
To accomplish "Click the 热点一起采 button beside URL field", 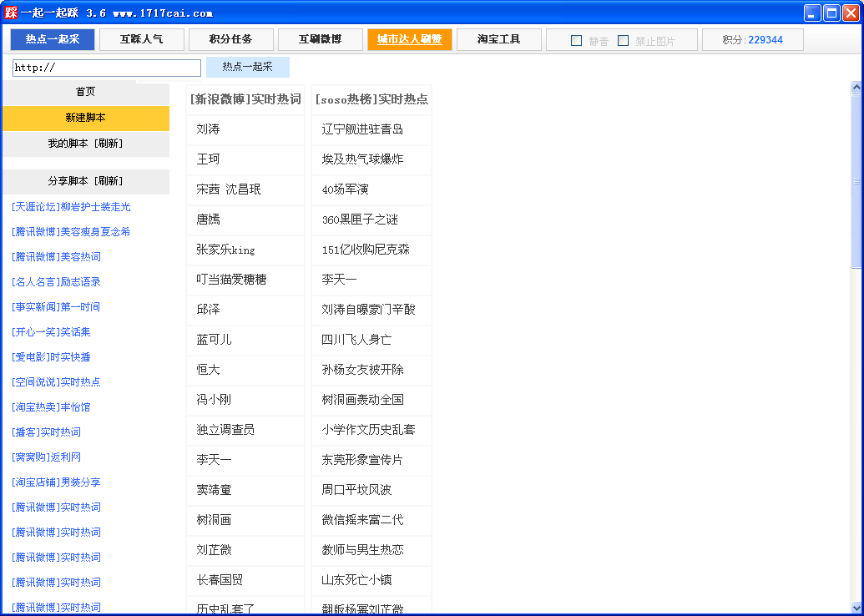I will tap(247, 68).
